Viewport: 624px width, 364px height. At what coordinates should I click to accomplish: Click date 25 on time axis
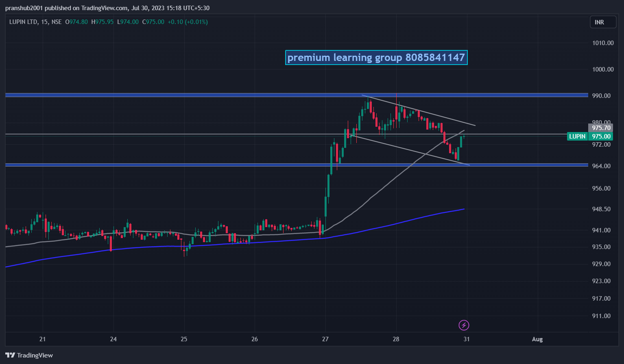(184, 339)
